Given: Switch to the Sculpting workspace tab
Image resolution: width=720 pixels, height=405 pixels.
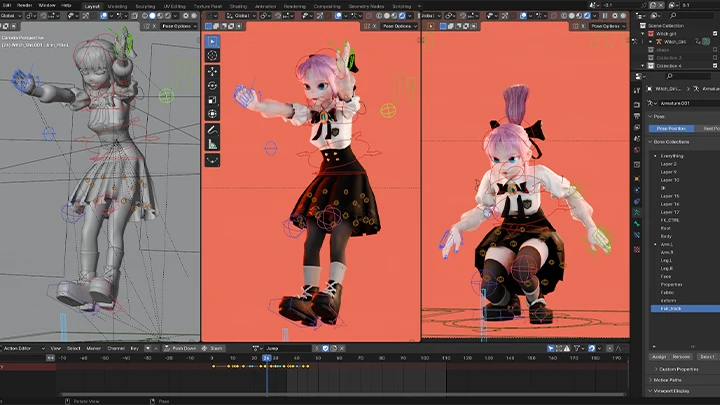Looking at the screenshot, I should (x=145, y=6).
